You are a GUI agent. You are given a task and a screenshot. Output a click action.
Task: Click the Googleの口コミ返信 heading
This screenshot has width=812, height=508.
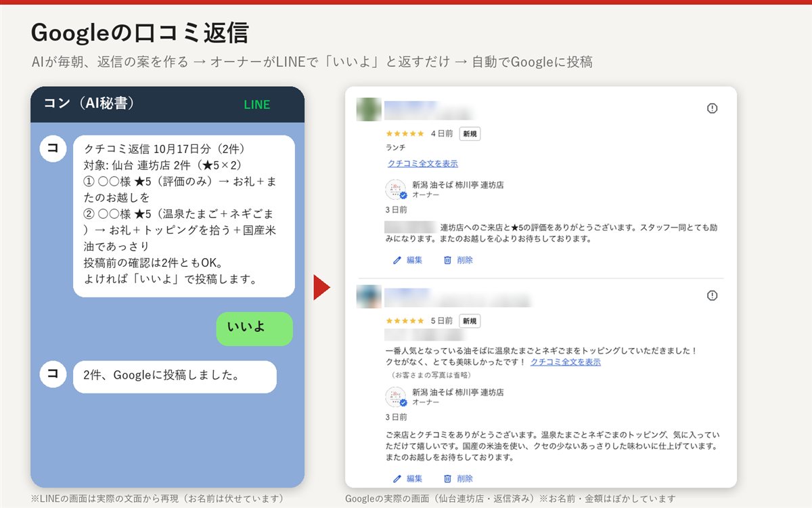[140, 33]
